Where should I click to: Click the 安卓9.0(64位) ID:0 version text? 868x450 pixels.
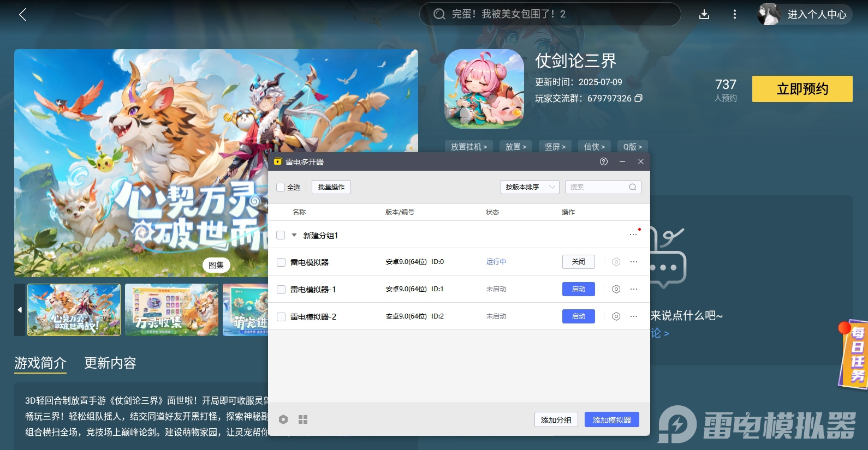click(415, 262)
